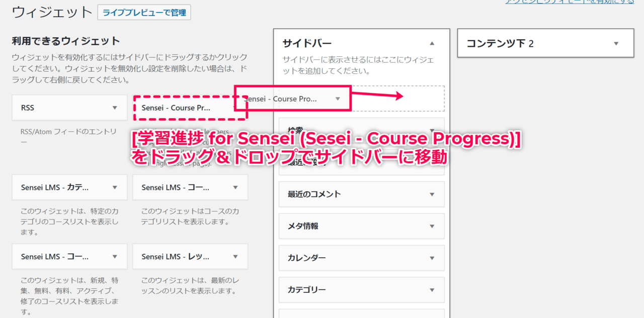644x318 pixels.
Task: Click the カレンダー widget title
Action: click(x=306, y=258)
